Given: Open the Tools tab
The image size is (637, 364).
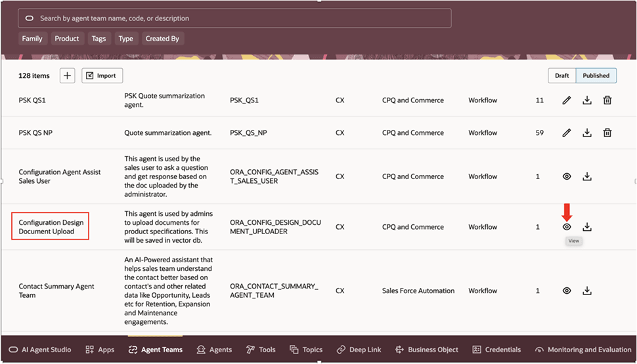Looking at the screenshot, I should point(261,350).
